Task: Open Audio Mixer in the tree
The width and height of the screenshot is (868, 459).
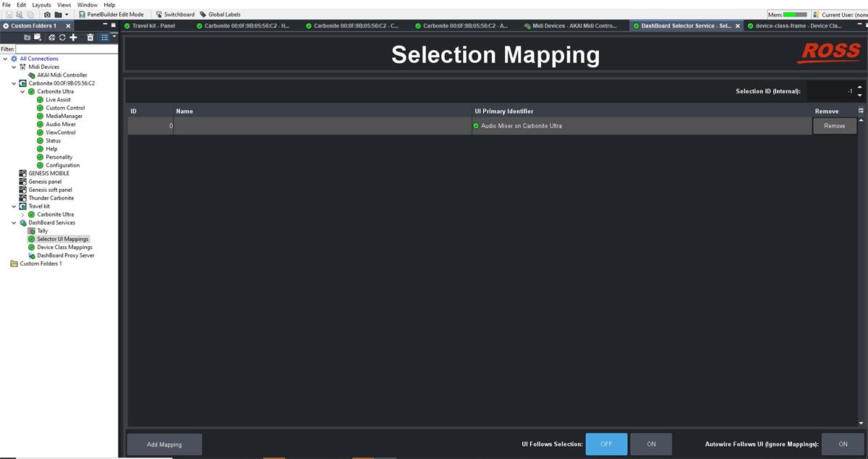Action: pyautogui.click(x=61, y=124)
